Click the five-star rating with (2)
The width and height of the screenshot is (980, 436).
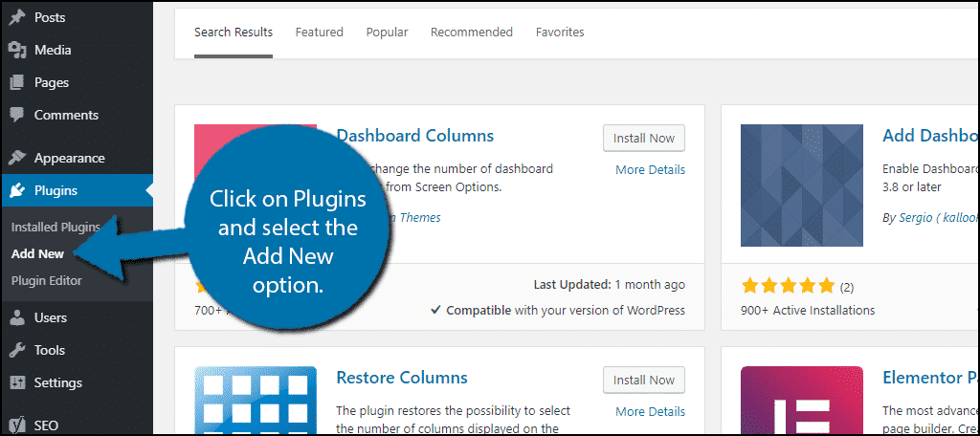797,287
